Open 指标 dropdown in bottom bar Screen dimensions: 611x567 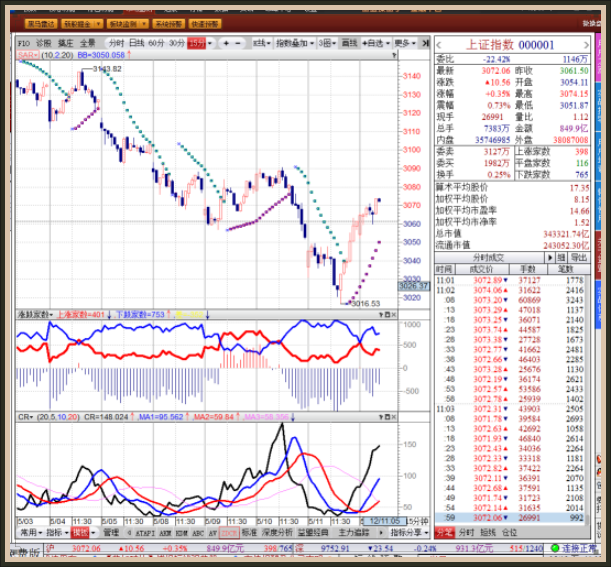click(x=57, y=532)
